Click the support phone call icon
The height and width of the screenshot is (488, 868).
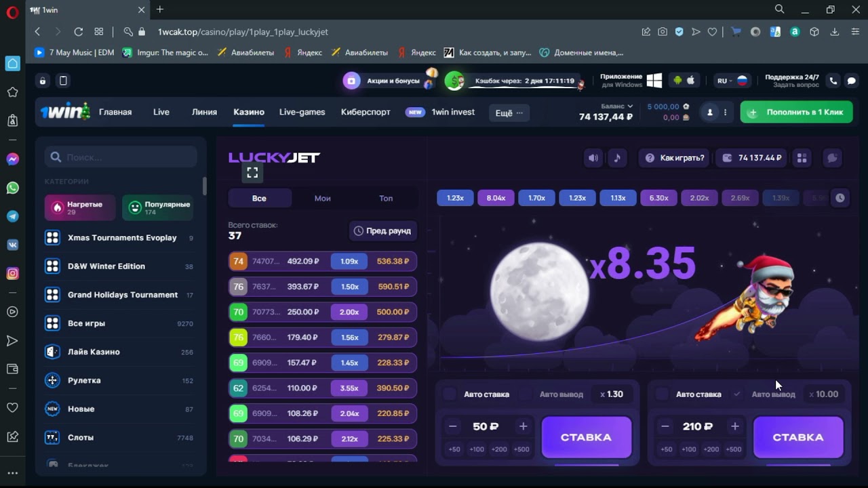[x=833, y=81]
